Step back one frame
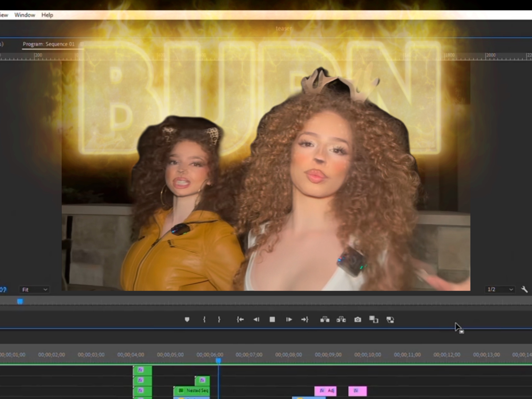 256,319
